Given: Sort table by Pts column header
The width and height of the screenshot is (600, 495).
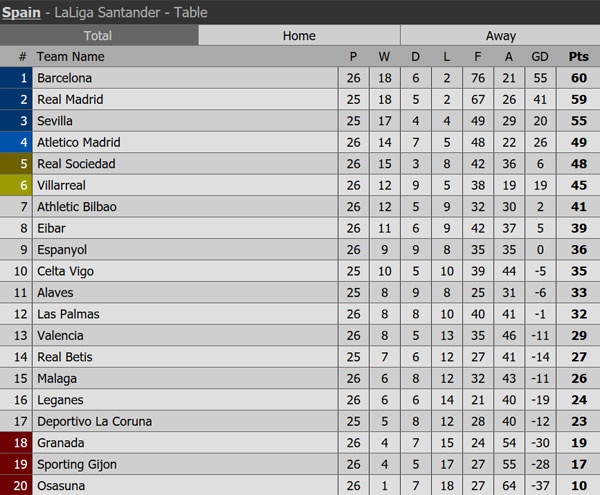Looking at the screenshot, I should 578,57.
